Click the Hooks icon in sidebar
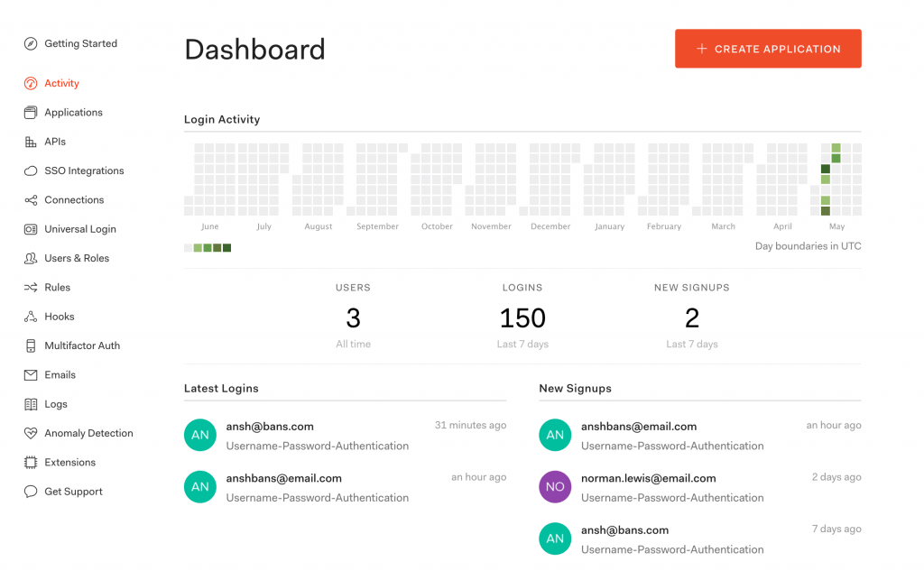This screenshot has height=580, width=924. pos(31,317)
